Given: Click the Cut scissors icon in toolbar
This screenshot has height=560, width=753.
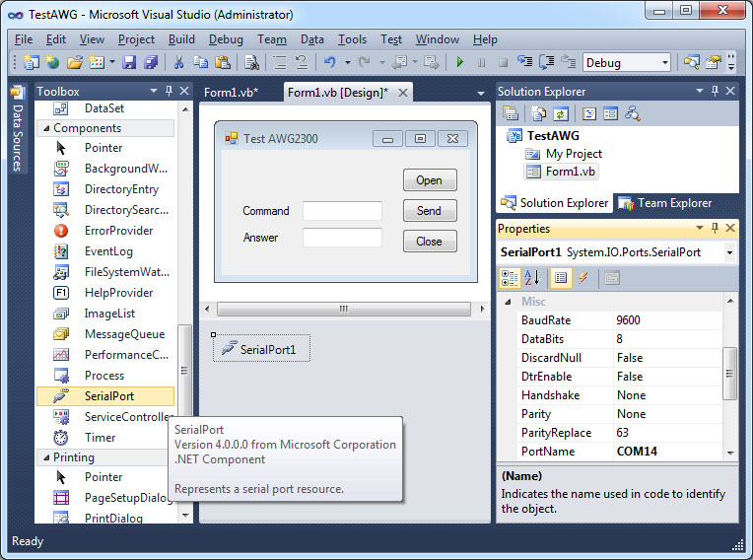Looking at the screenshot, I should tap(179, 62).
